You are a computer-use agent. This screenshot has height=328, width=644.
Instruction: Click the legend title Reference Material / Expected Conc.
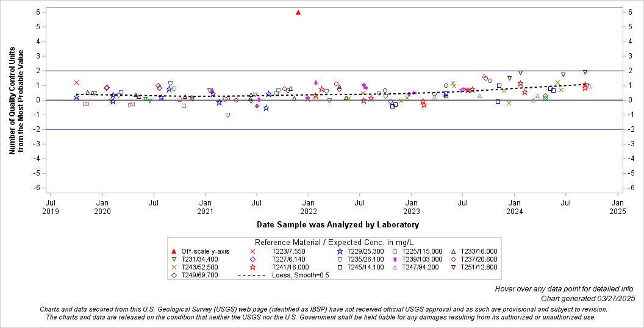334,242
